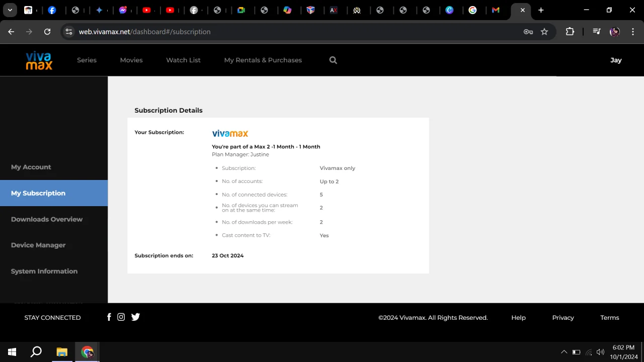Close the current Vivamax tab
This screenshot has height=362, width=644.
(x=523, y=10)
